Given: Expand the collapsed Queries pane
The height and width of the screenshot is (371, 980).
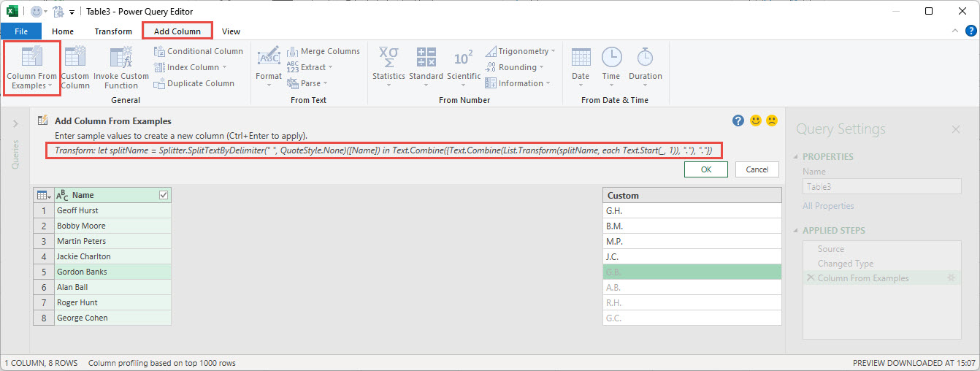Looking at the screenshot, I should tap(15, 124).
